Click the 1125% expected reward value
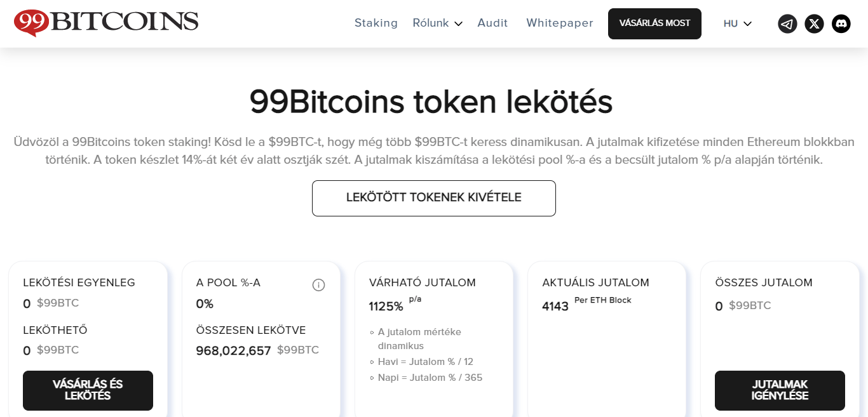This screenshot has height=417, width=868. point(386,307)
